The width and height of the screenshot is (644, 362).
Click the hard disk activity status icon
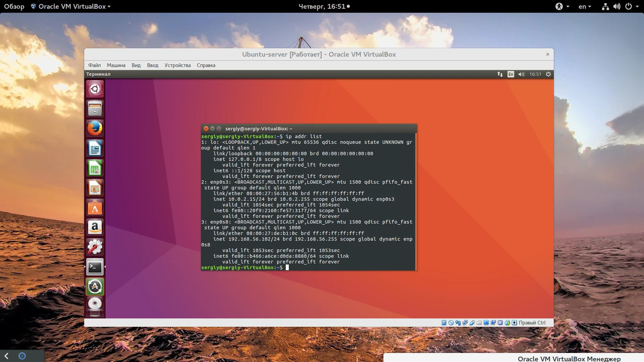pyautogui.click(x=444, y=323)
